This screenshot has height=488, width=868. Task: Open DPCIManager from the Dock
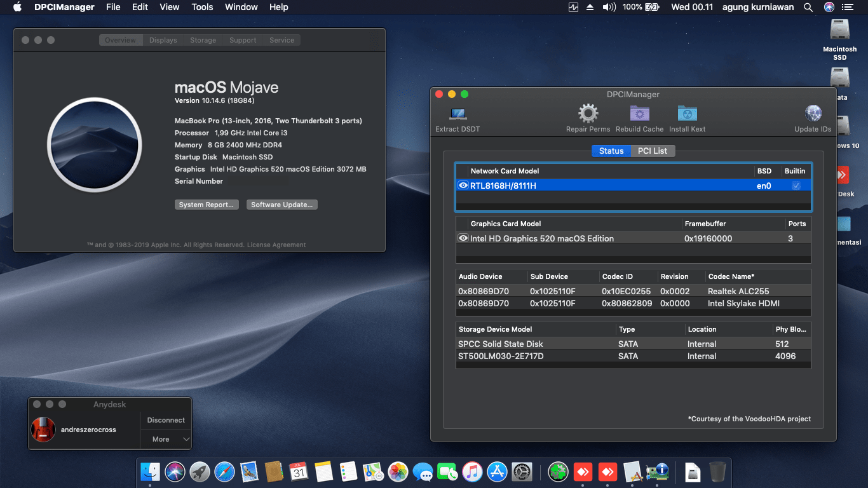pyautogui.click(x=658, y=471)
